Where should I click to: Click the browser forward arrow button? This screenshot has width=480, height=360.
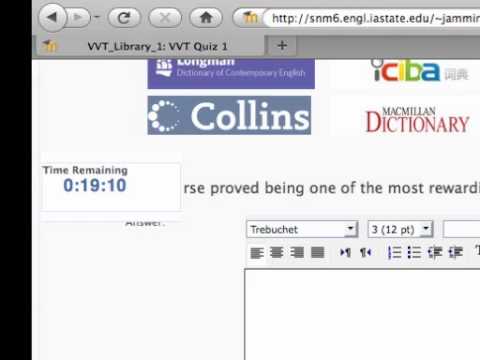[78, 17]
